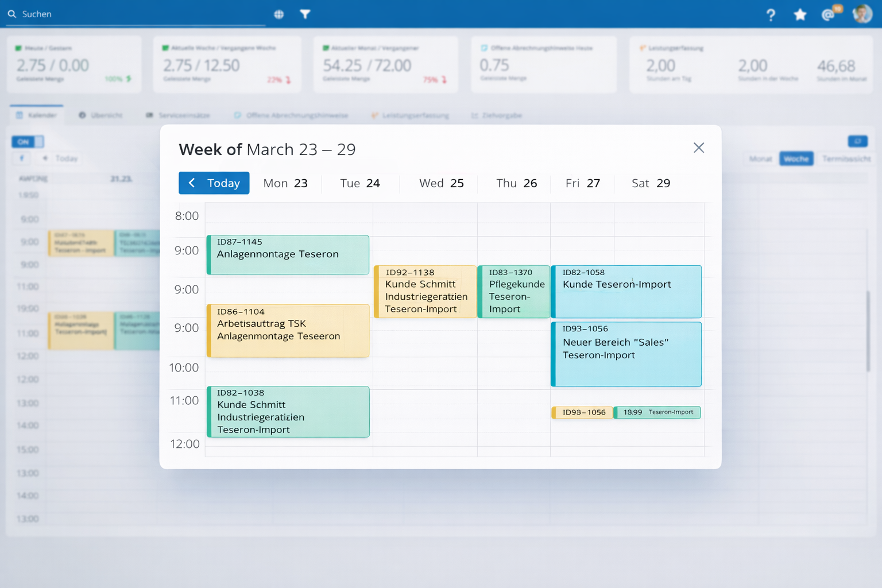Screen dimensions: 882x588
Task: Click the background calendar vertical scrollbar
Action: coord(868,330)
